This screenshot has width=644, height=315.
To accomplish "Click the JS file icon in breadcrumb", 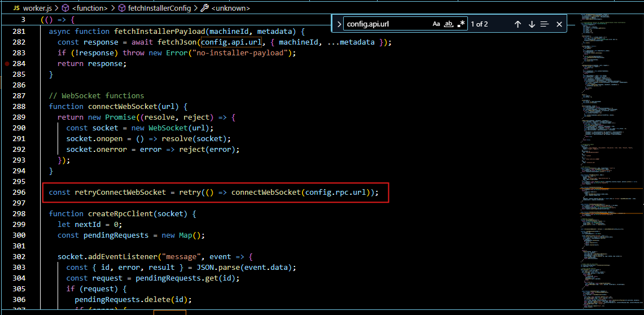I will pyautogui.click(x=16, y=8).
